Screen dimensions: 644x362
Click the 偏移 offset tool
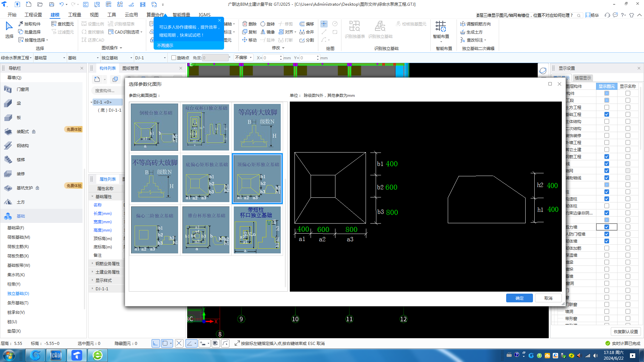pyautogui.click(x=307, y=24)
